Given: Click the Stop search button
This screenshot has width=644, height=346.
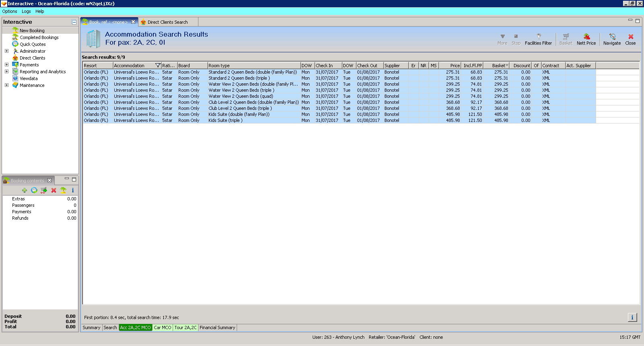Looking at the screenshot, I should (x=516, y=39).
